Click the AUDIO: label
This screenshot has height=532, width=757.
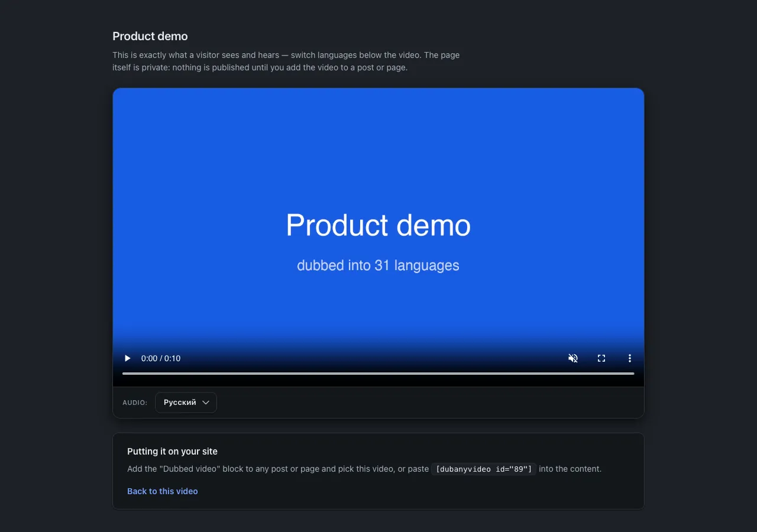pos(135,403)
